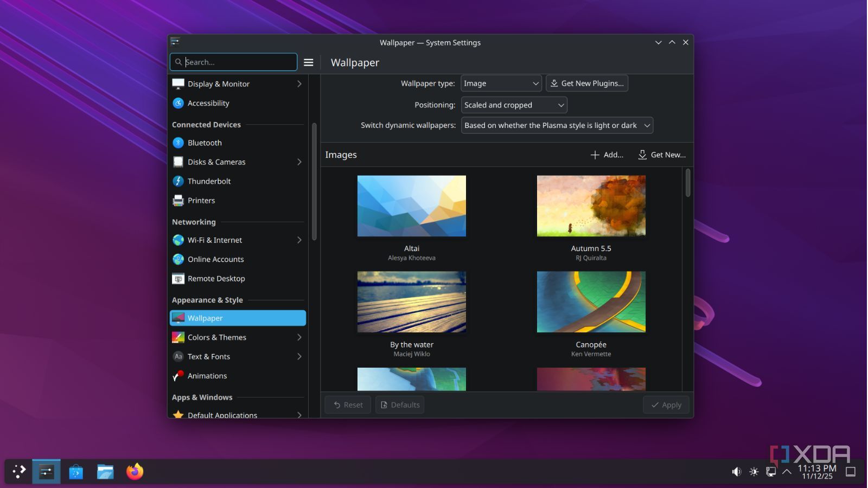This screenshot has height=488, width=868.
Task: Launch Firefox from the taskbar
Action: click(x=135, y=472)
